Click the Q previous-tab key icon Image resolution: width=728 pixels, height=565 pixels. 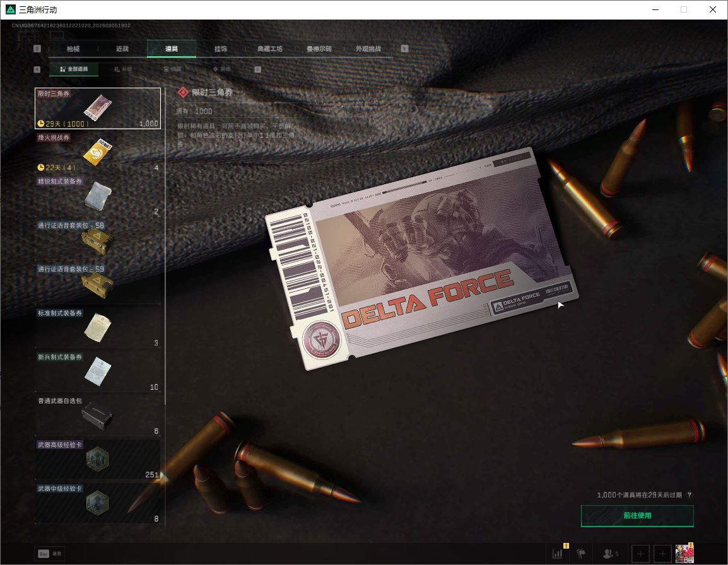[x=37, y=49]
